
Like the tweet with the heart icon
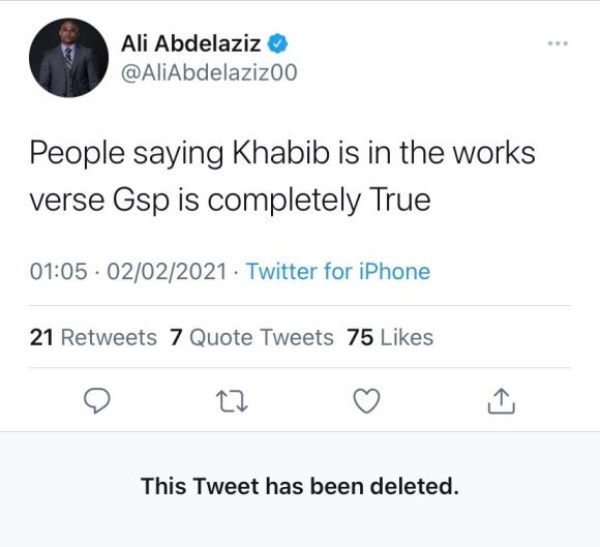368,401
